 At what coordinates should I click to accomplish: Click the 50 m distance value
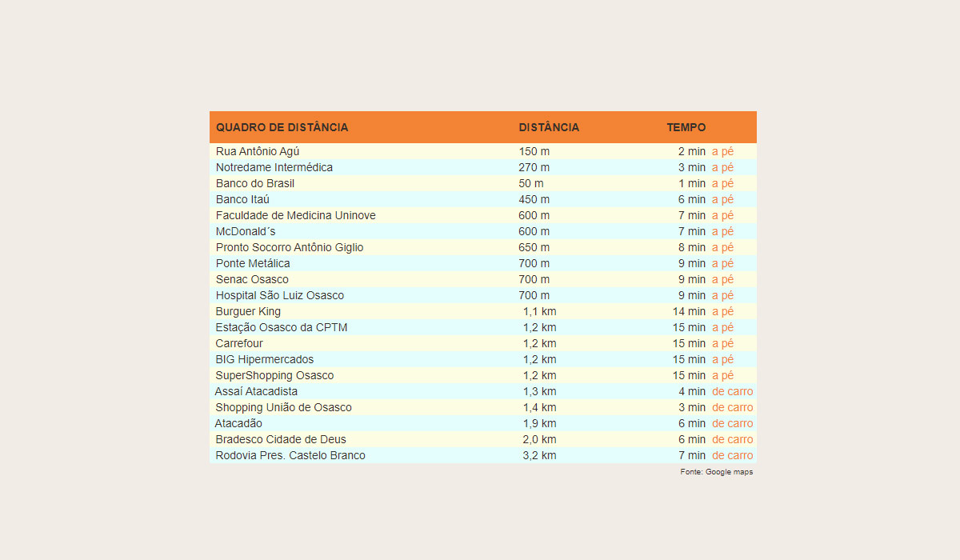click(531, 183)
